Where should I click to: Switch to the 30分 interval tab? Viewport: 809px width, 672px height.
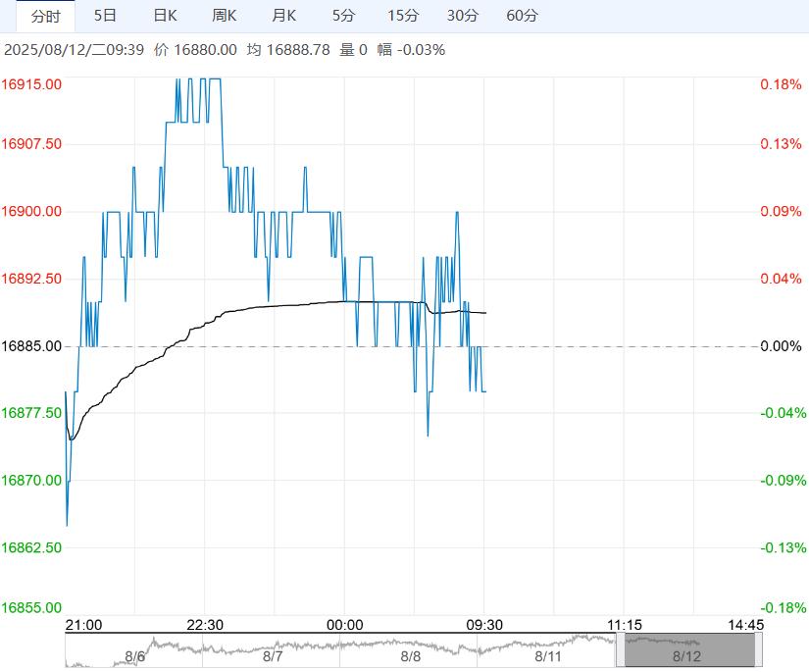coord(463,16)
